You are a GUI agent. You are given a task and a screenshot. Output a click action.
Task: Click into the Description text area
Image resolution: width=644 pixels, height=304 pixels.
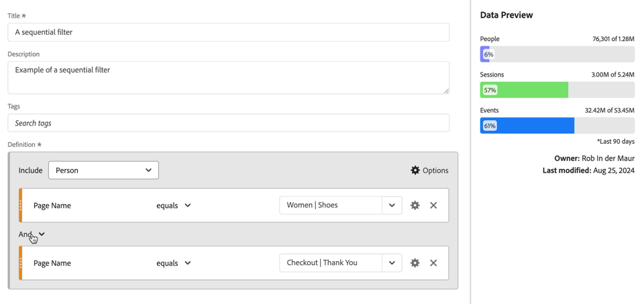tap(228, 77)
